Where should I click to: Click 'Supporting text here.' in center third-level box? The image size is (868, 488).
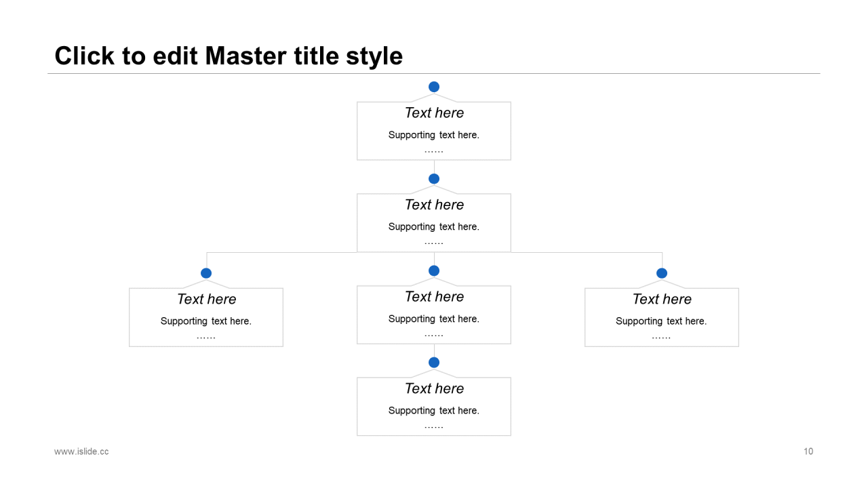click(434, 319)
